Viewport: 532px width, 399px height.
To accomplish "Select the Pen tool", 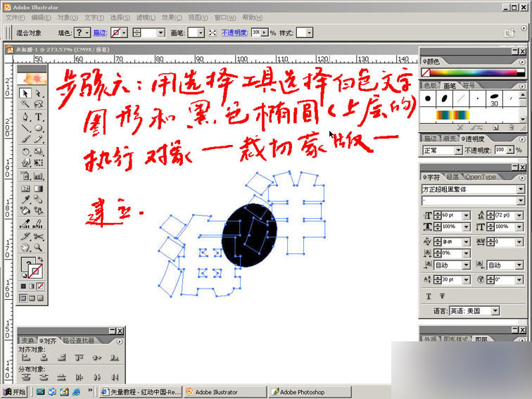I will click(x=25, y=117).
